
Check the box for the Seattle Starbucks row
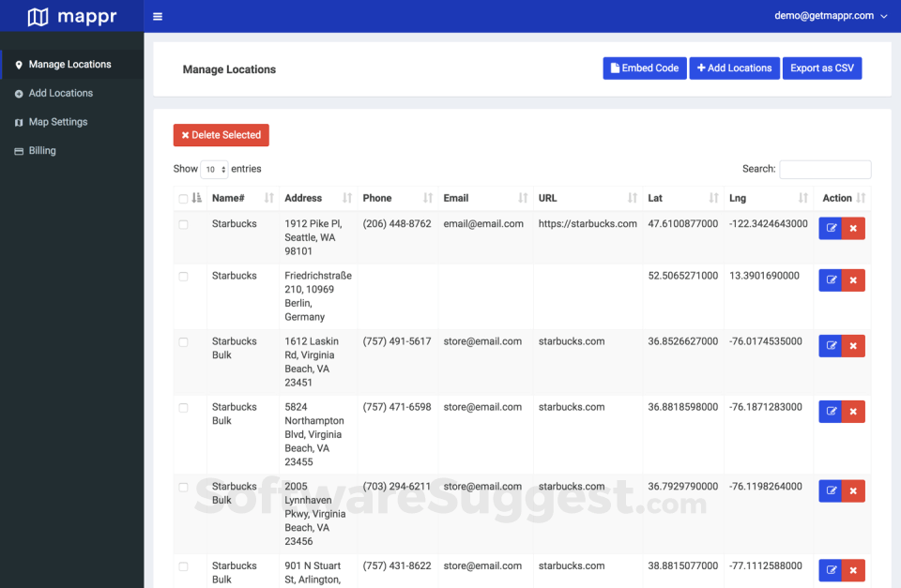click(x=183, y=225)
